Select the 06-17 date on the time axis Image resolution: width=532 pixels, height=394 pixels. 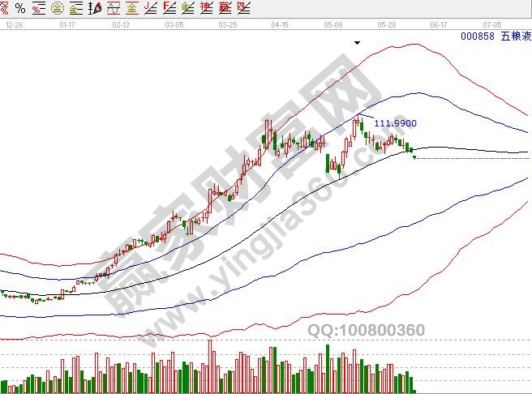point(437,25)
